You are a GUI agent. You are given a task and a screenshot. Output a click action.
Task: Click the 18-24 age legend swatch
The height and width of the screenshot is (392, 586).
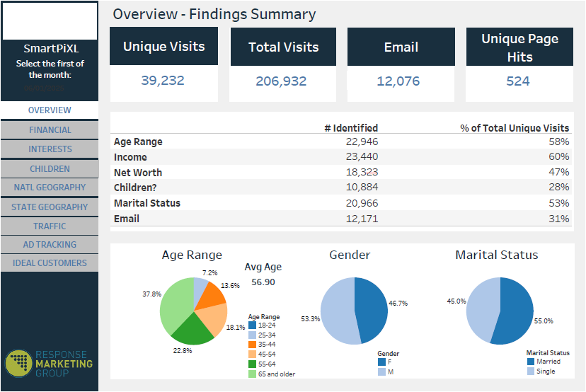click(x=252, y=325)
